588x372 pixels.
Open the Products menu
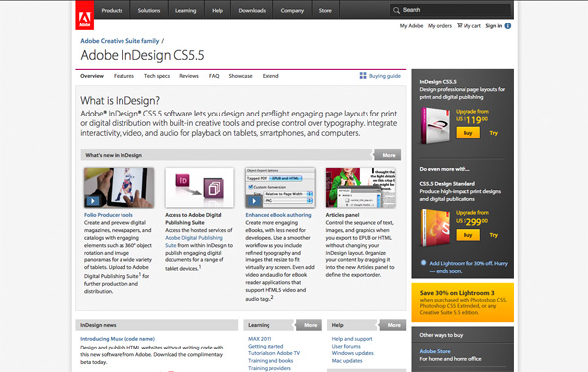click(112, 10)
